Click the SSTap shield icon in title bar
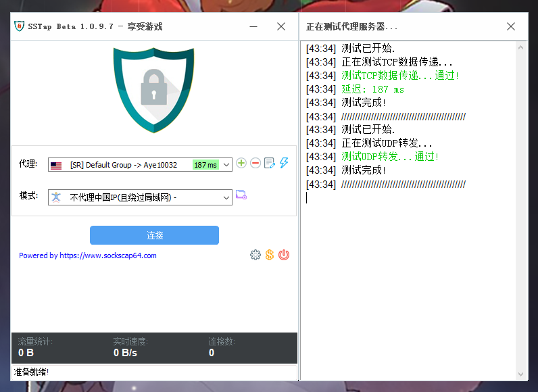The image size is (538, 392). (20, 26)
